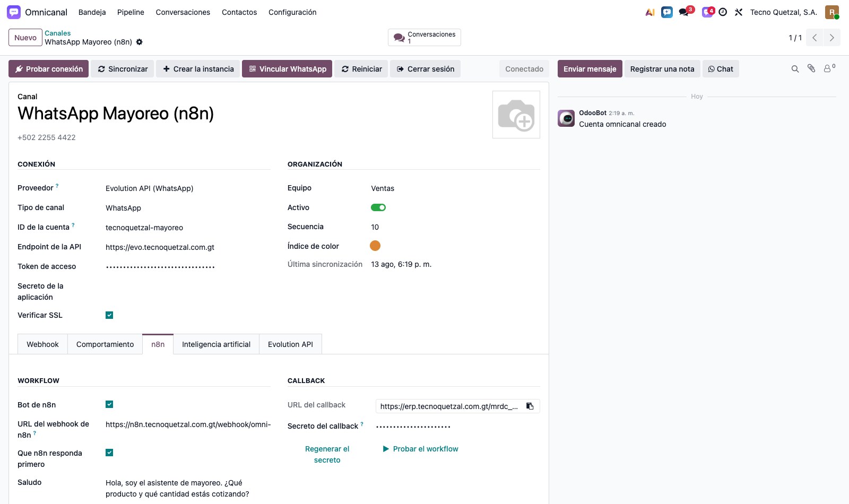Go to next record arrow
849x504 pixels.
[x=831, y=38]
